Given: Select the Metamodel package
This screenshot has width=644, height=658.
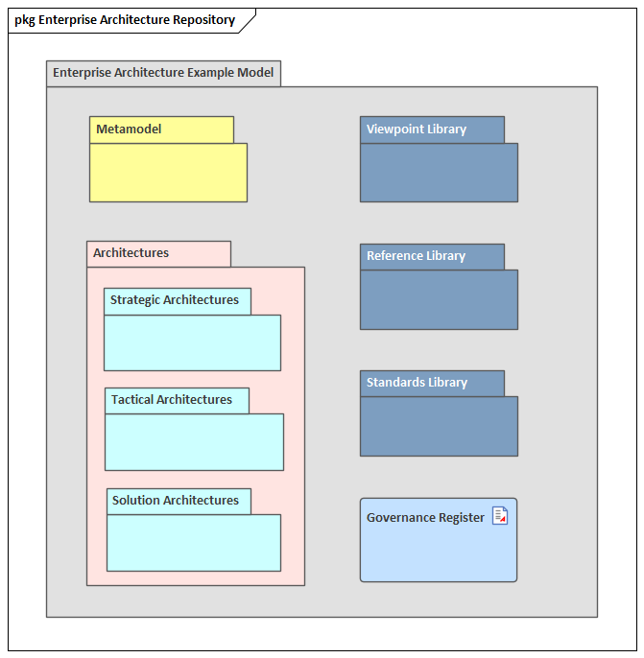Looking at the screenshot, I should [168, 159].
